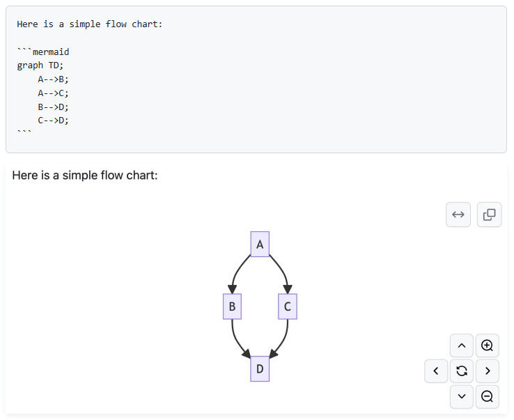Zoom out of the flow chart
This screenshot has height=420, width=514.
tap(487, 396)
